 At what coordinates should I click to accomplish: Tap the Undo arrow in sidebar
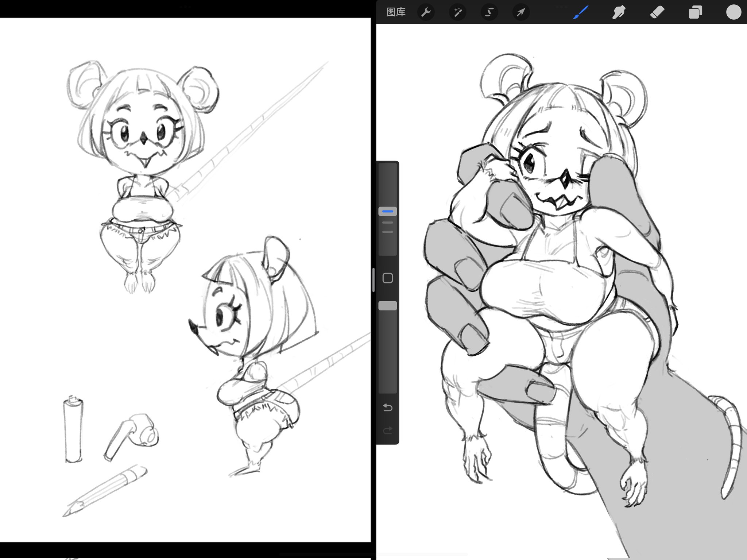[x=388, y=408]
